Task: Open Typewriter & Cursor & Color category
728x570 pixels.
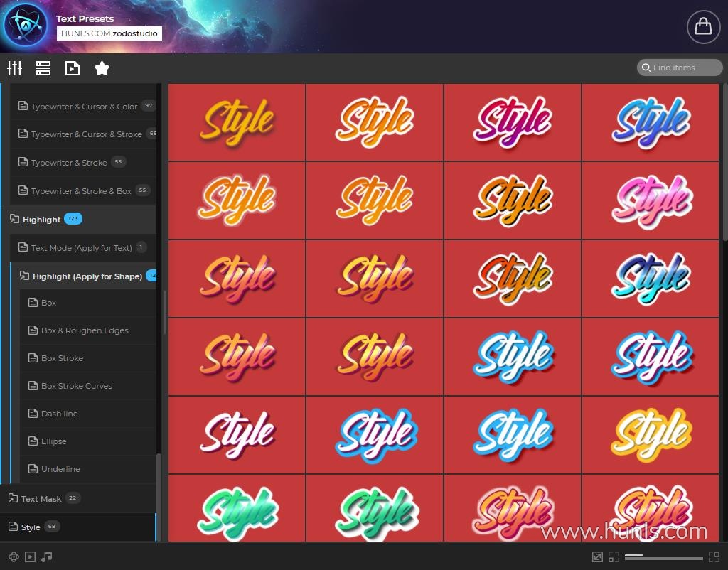Action: click(x=84, y=107)
